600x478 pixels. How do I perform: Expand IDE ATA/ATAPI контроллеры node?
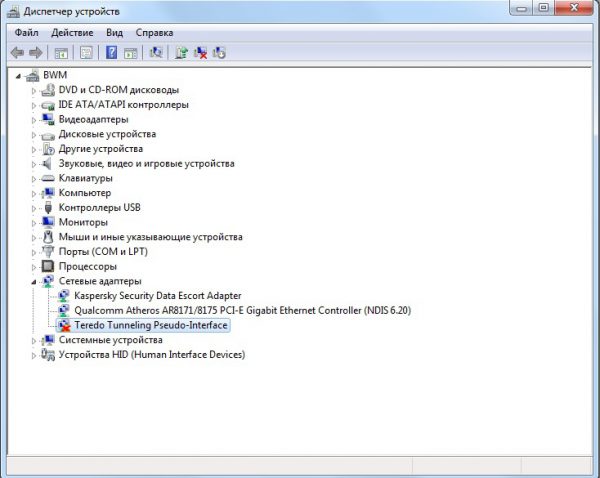34,106
